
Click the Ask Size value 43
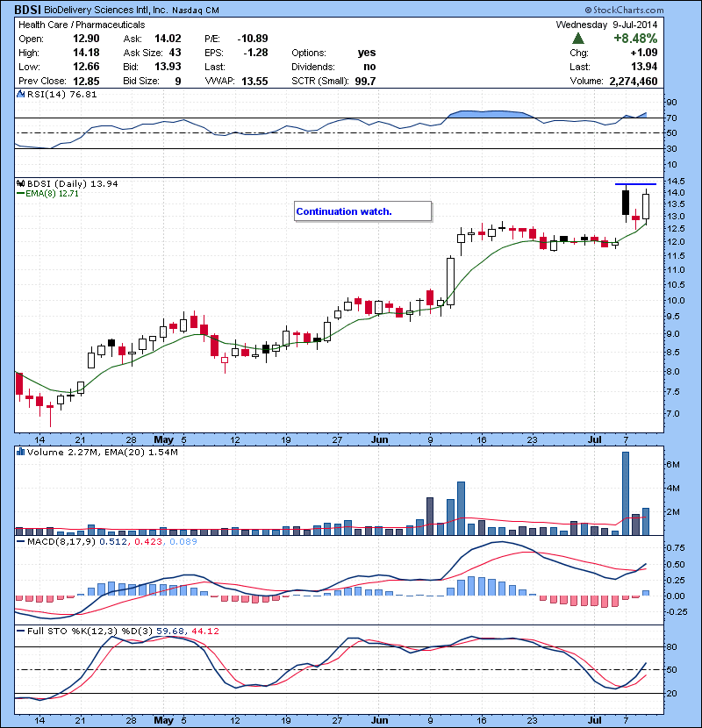pos(175,53)
